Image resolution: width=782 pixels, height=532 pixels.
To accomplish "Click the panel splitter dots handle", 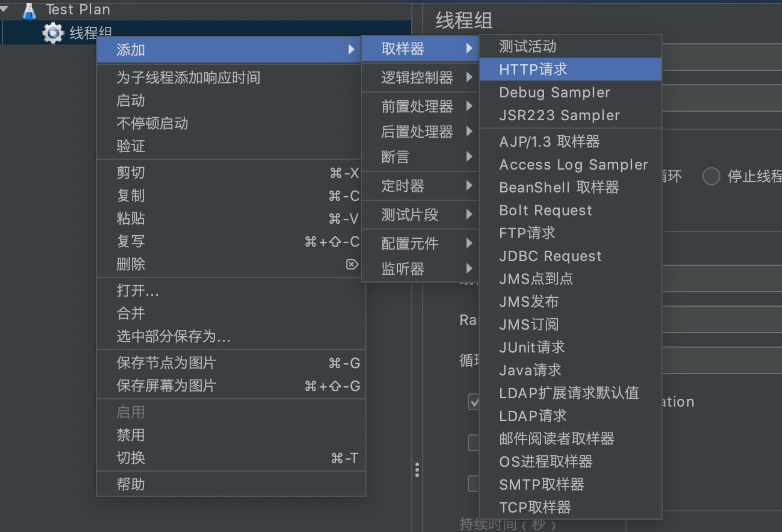I will 417,470.
